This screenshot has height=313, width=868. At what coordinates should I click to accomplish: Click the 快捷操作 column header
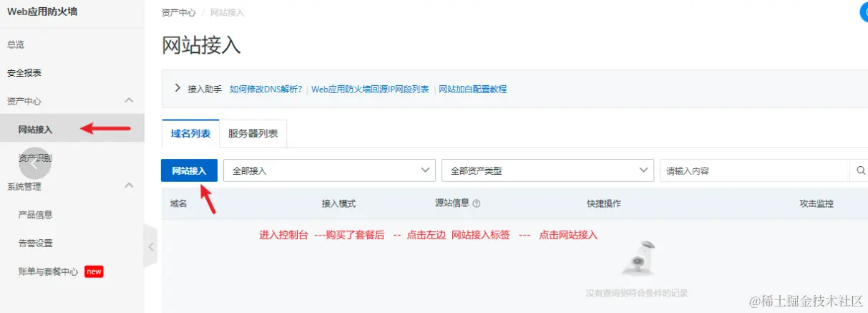click(x=604, y=203)
